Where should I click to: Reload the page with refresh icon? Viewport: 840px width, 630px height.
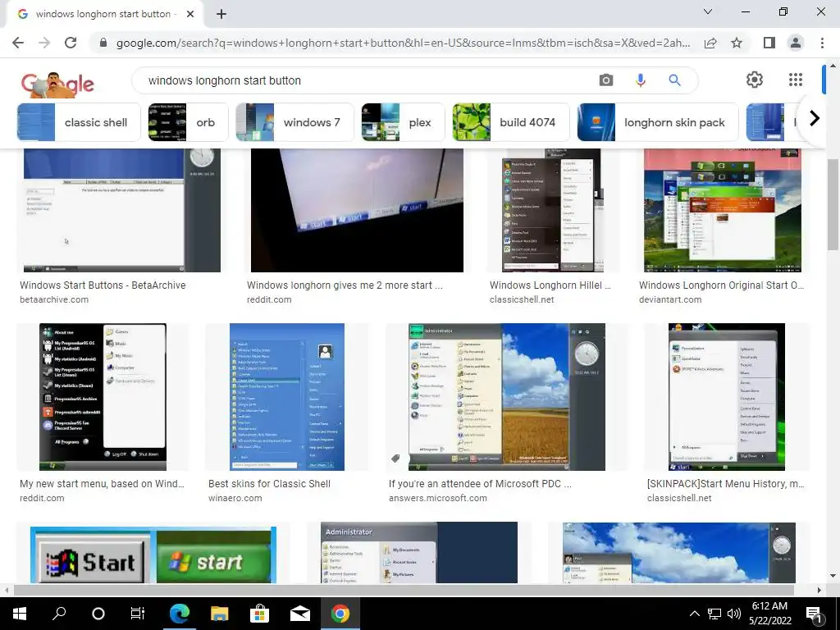coord(71,43)
